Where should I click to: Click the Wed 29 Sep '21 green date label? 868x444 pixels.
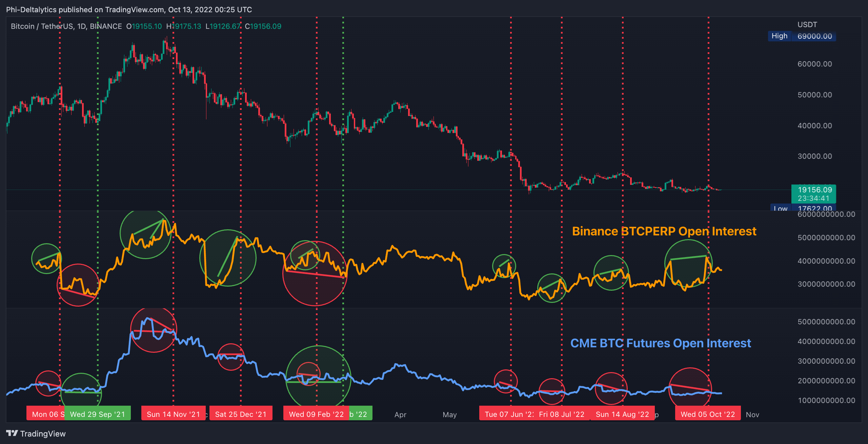pyautogui.click(x=97, y=414)
